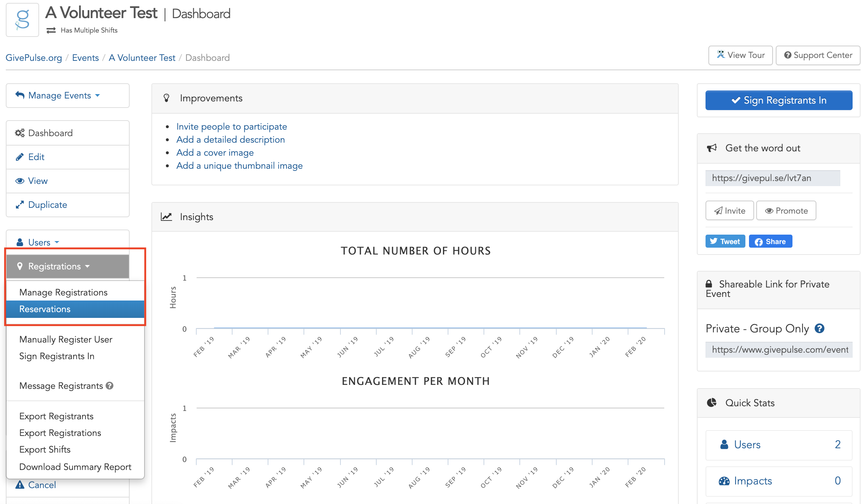
Task: Click the Users person icon in sidebar
Action: pos(20,242)
